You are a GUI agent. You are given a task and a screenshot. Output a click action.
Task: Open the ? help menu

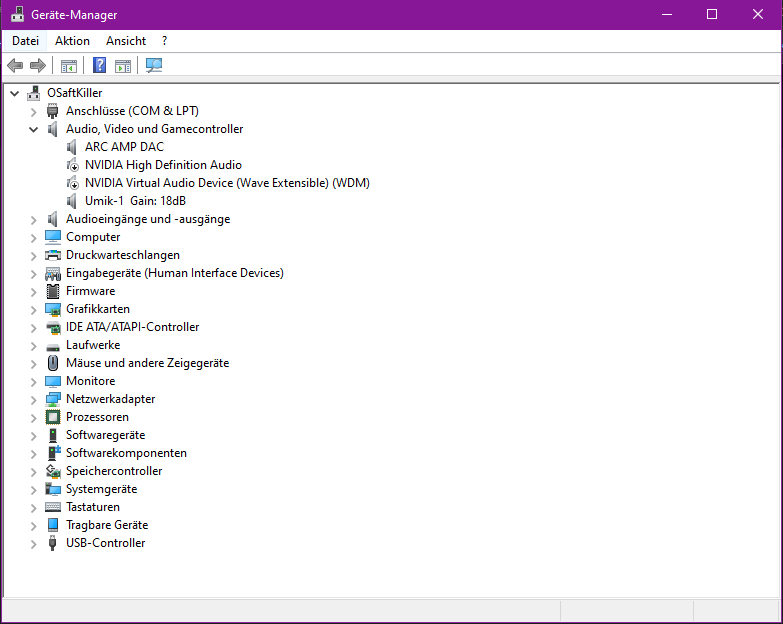tap(164, 41)
